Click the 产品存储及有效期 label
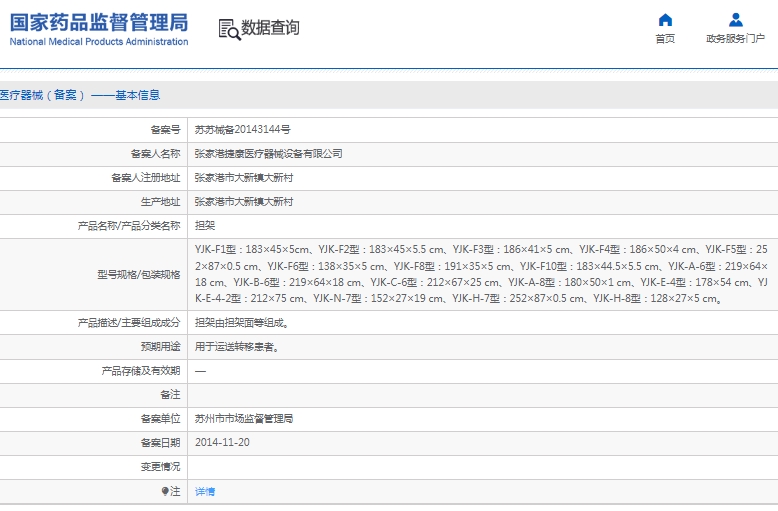The width and height of the screenshot is (778, 511). click(141, 371)
